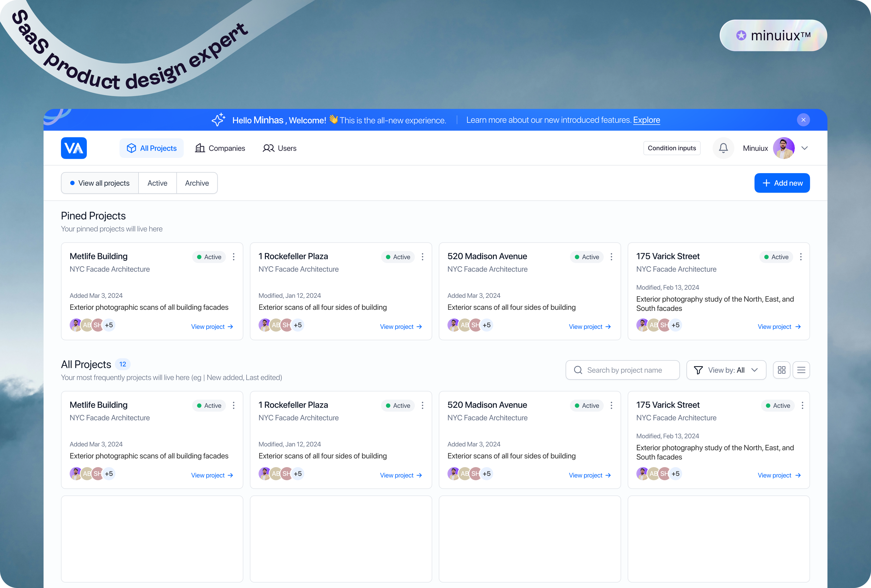Dismiss the welcome banner with X icon
The width and height of the screenshot is (871, 588).
803,120
